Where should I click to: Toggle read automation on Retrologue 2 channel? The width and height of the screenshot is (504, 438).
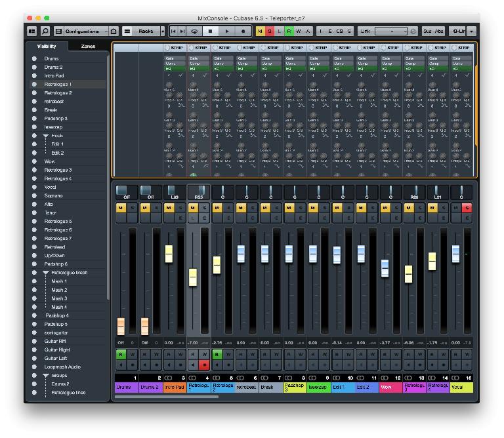pos(217,355)
